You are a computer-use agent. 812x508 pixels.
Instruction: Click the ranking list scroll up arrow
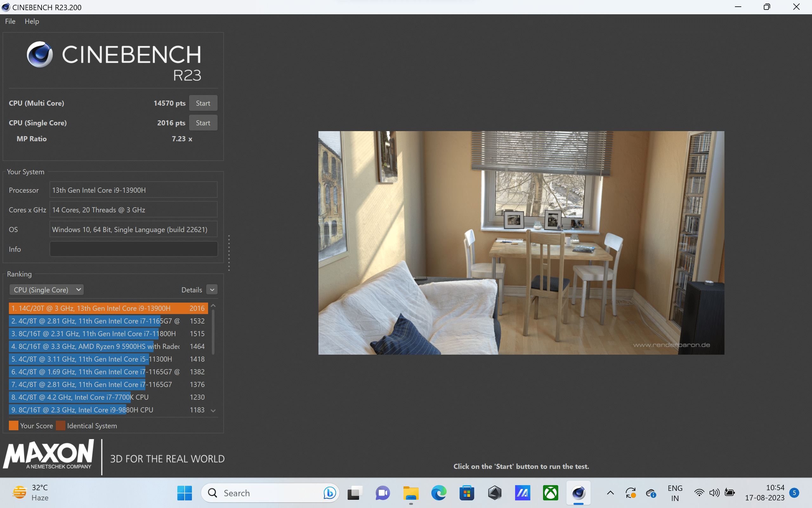(x=213, y=306)
